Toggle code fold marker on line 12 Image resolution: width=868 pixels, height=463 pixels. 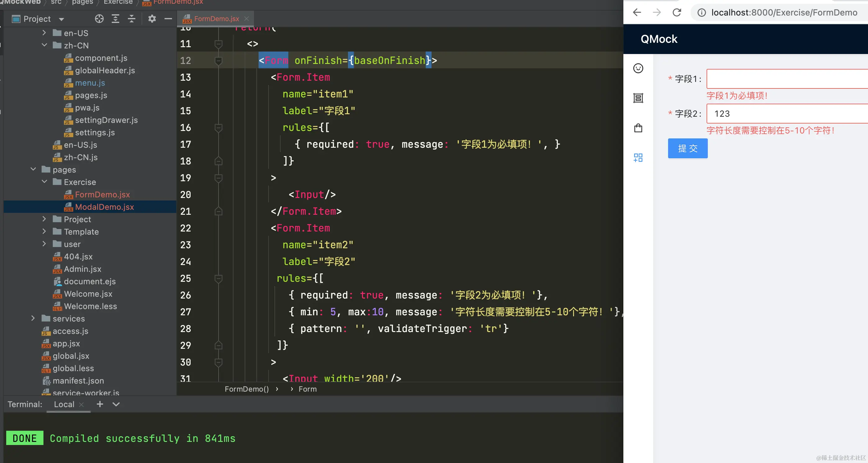click(x=218, y=61)
